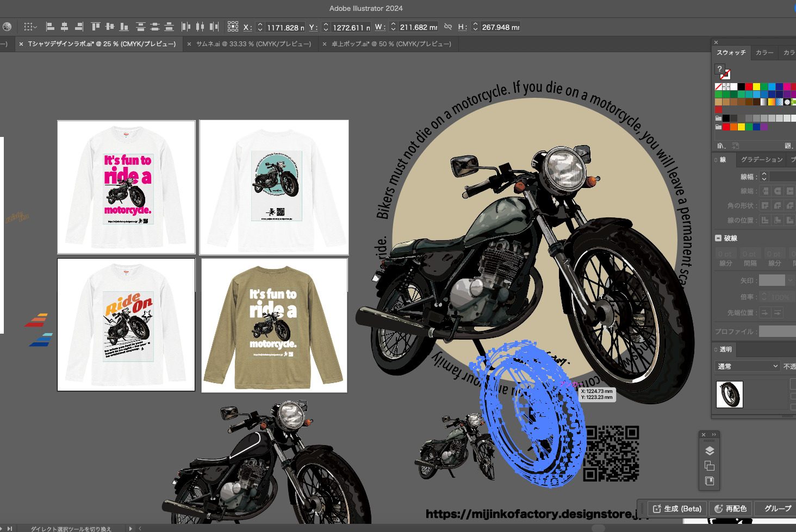Align selection to horizontal left edges
This screenshot has width=796, height=532.
pos(50,27)
